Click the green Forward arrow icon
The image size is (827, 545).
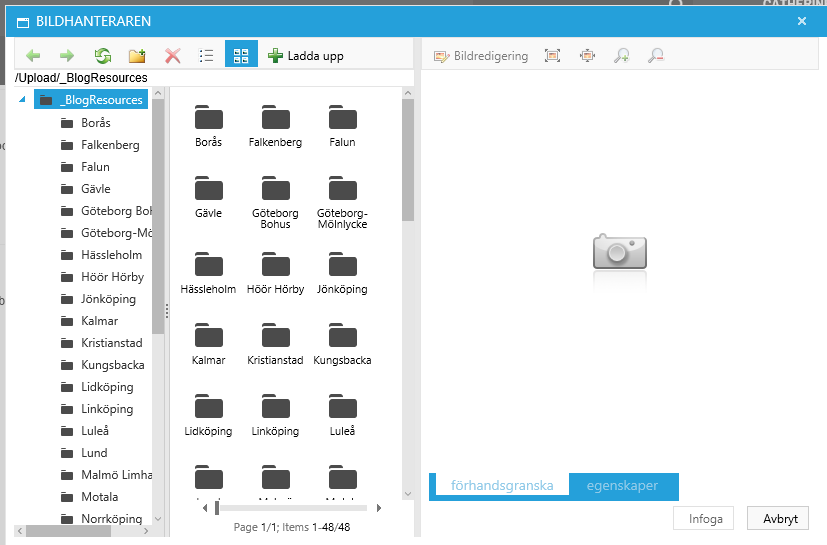pos(67,55)
